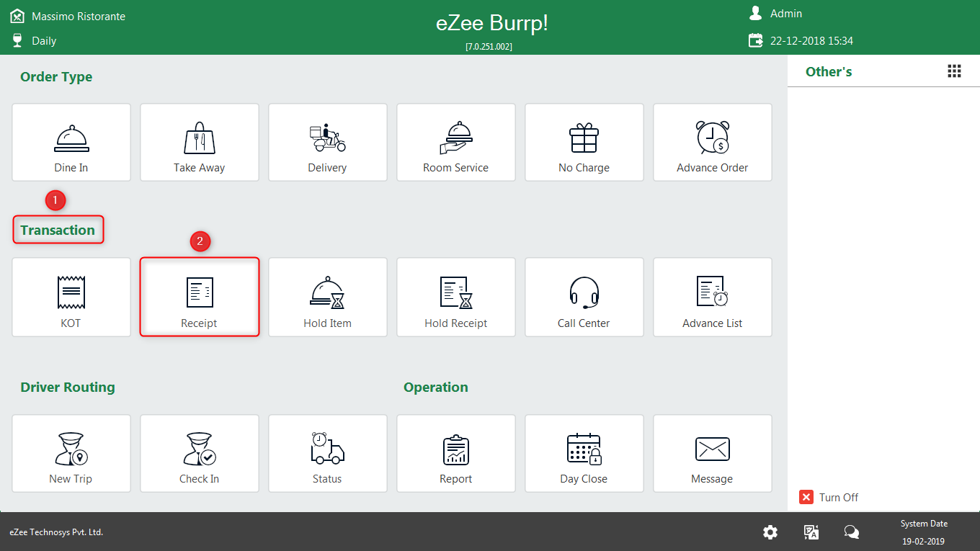Viewport: 980px width, 551px height.
Task: Click the Operation section heading
Action: tap(436, 387)
